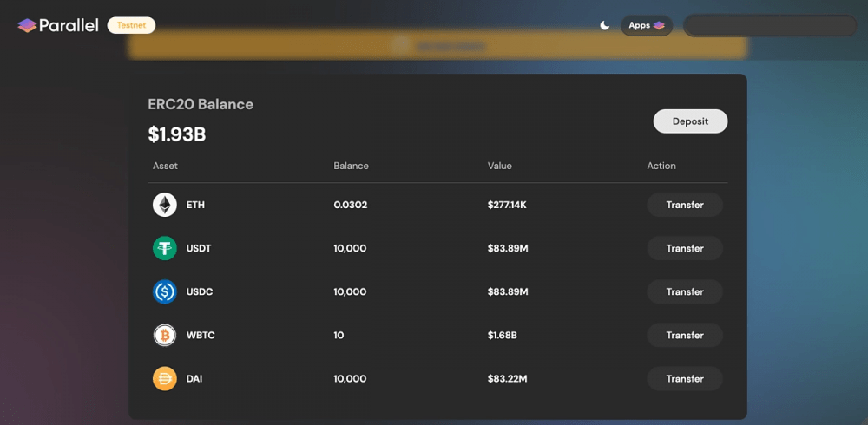868x425 pixels.
Task: Click the $1.68B WBTC value
Action: click(502, 336)
